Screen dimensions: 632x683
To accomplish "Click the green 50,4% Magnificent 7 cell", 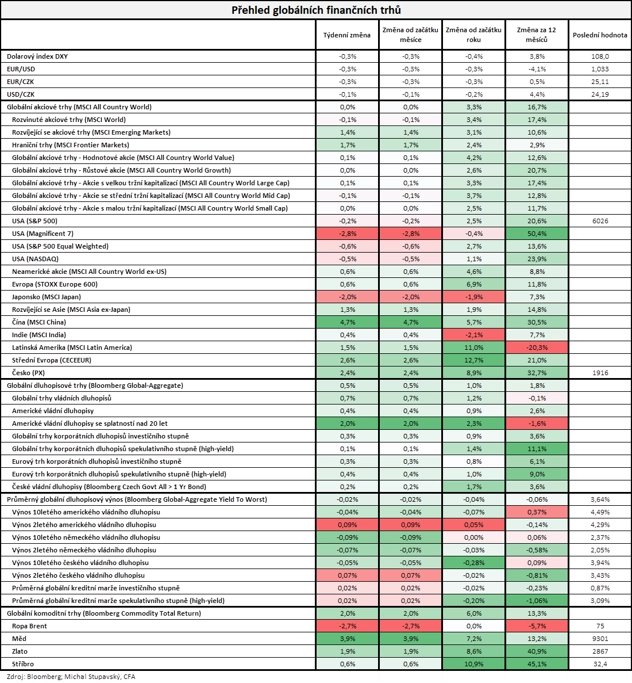I will click(x=537, y=233).
